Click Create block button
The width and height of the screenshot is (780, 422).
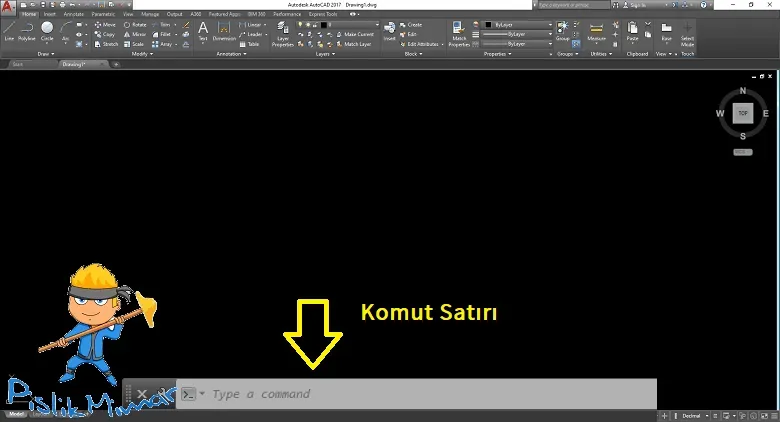(x=411, y=24)
